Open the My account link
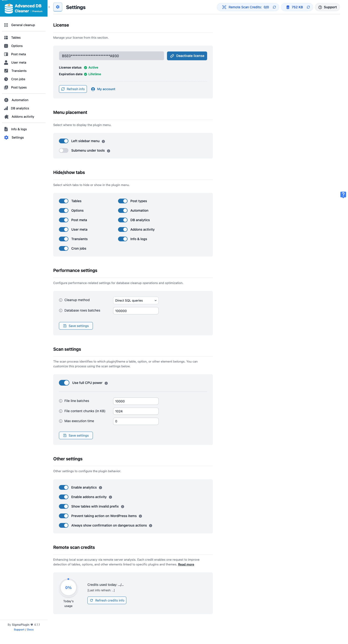This screenshot has width=348, height=644. click(x=103, y=89)
